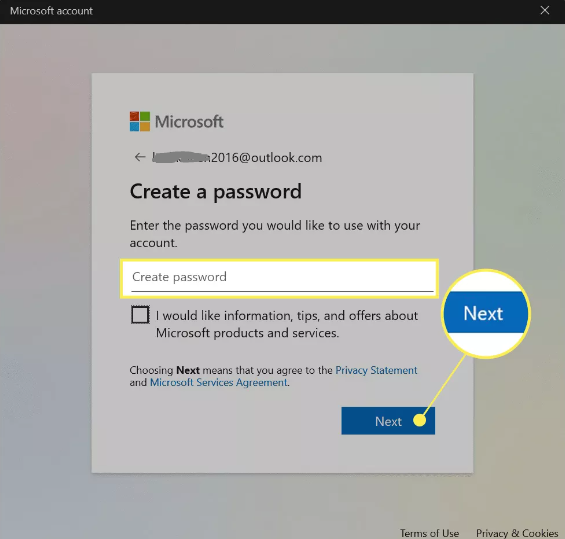Click the magnified Next callout circle
Viewport: 565px width, 539px height.
[x=486, y=313]
